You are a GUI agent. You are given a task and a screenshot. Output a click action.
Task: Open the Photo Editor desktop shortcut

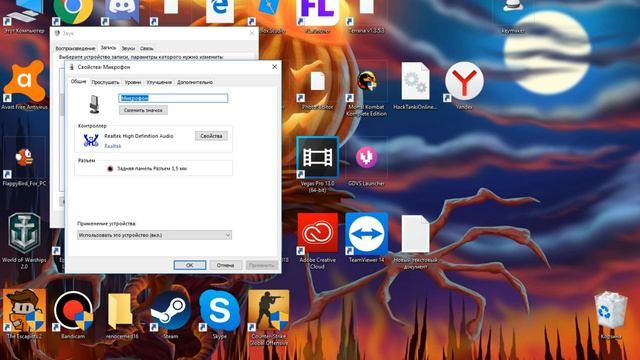tap(318, 82)
